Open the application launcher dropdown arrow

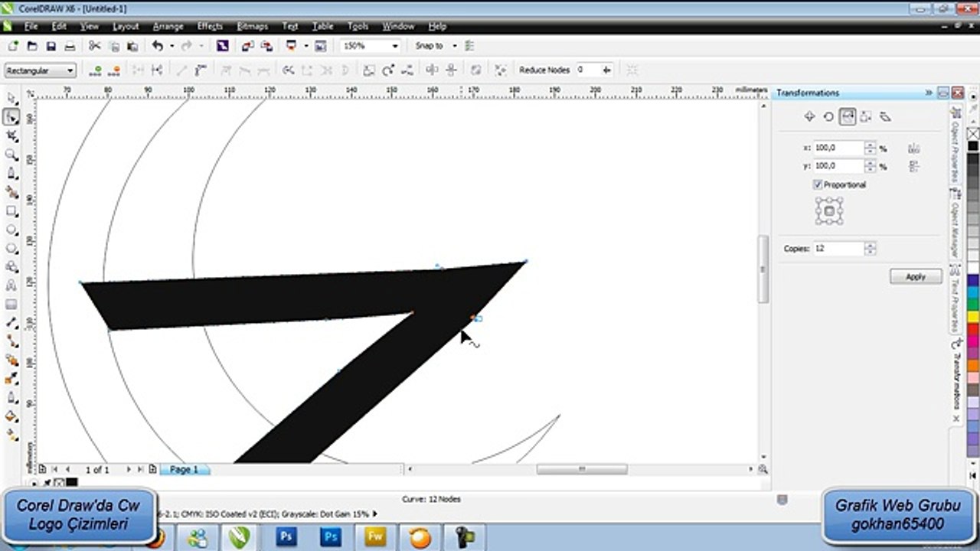[305, 46]
